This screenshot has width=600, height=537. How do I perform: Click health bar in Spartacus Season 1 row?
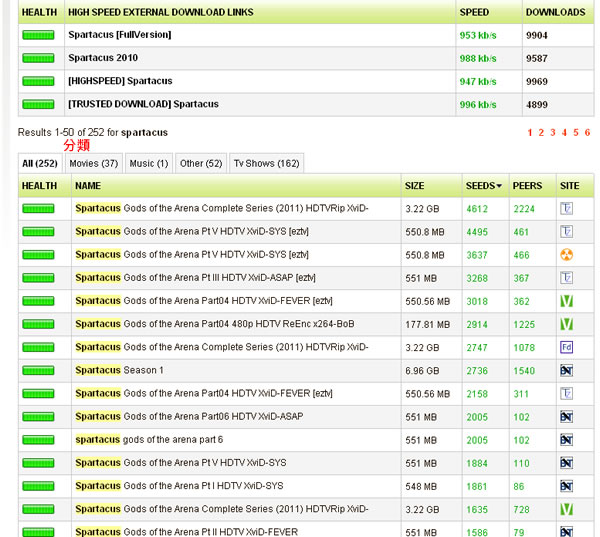[x=39, y=370]
